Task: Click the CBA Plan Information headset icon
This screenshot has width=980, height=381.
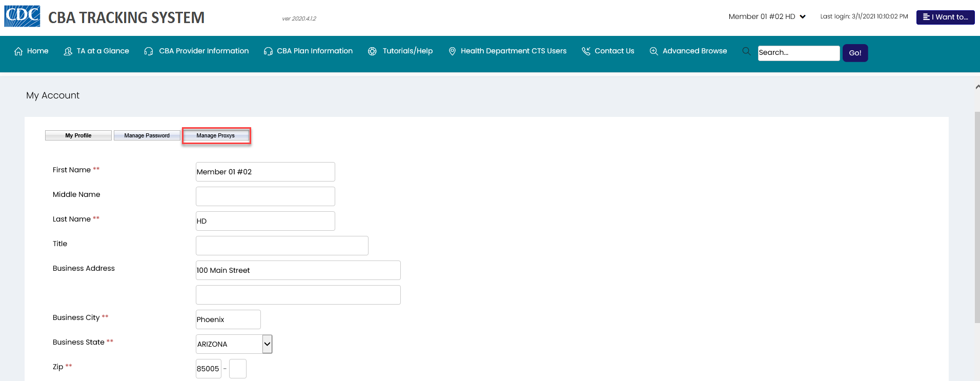Action: click(268, 51)
